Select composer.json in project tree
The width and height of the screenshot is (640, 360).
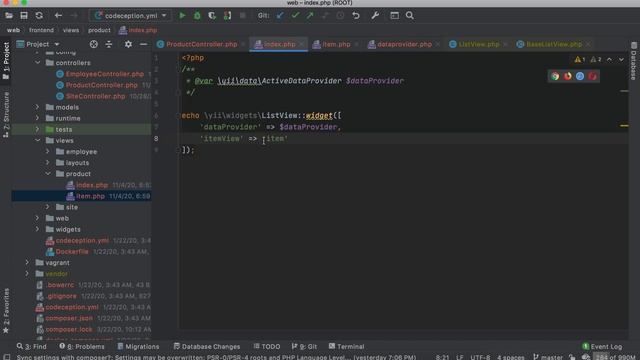click(69, 318)
